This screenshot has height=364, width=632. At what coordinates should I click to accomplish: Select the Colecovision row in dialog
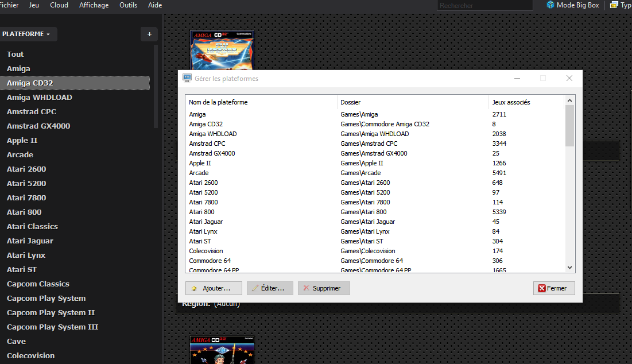[375, 251]
